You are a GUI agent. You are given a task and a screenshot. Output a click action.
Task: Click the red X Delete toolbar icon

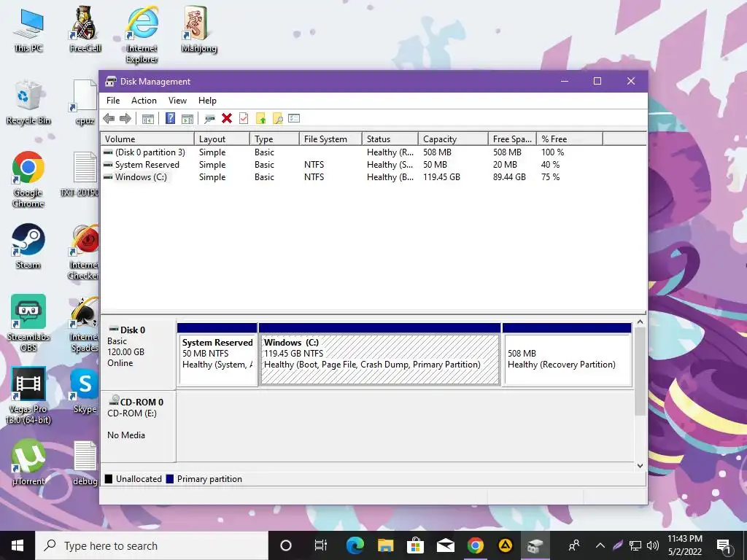[227, 118]
